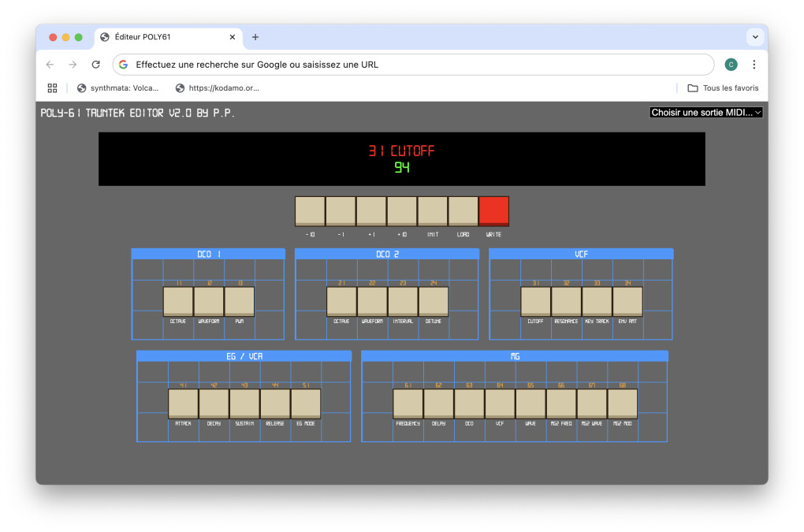Select the Env Amt parameter 34 button
Viewport: 804px width, 532px height.
[627, 301]
